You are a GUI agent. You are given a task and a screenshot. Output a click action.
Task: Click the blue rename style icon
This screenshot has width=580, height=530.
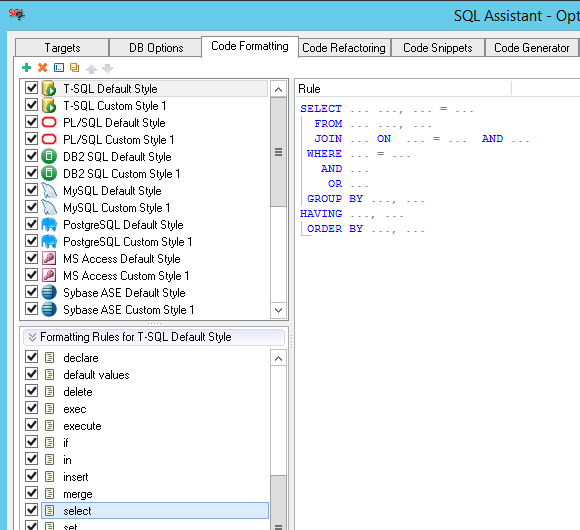tap(59, 68)
